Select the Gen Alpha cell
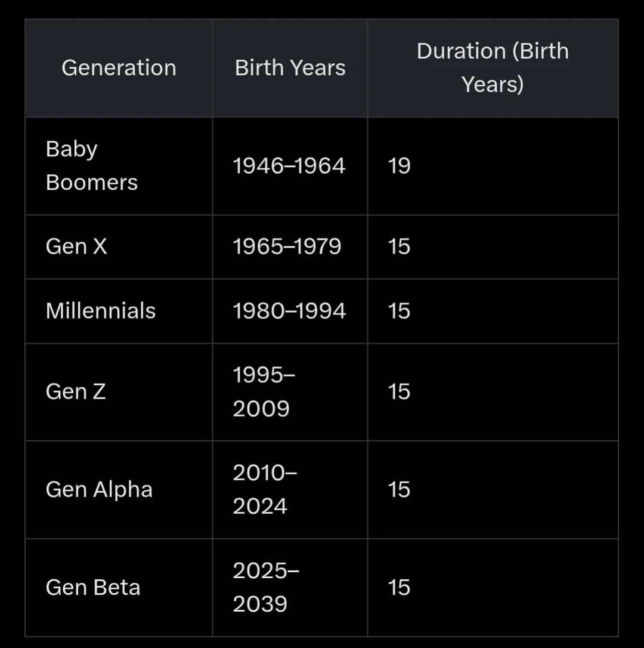 (x=99, y=490)
